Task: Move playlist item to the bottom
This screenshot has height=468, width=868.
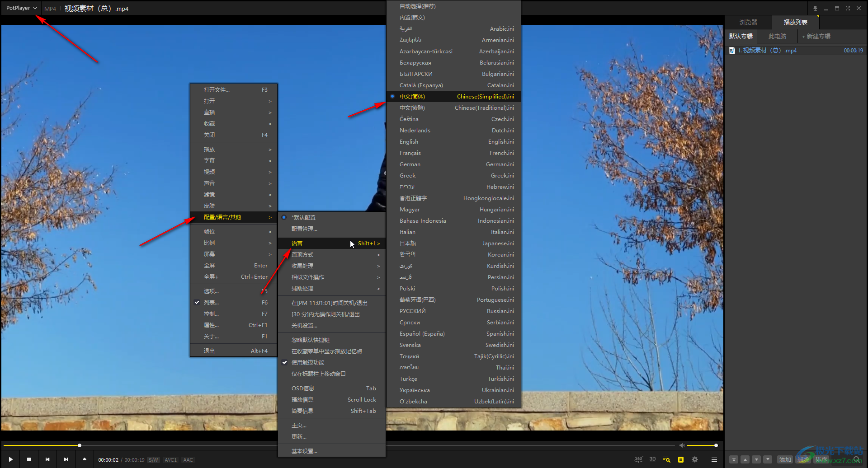Action: 768,459
